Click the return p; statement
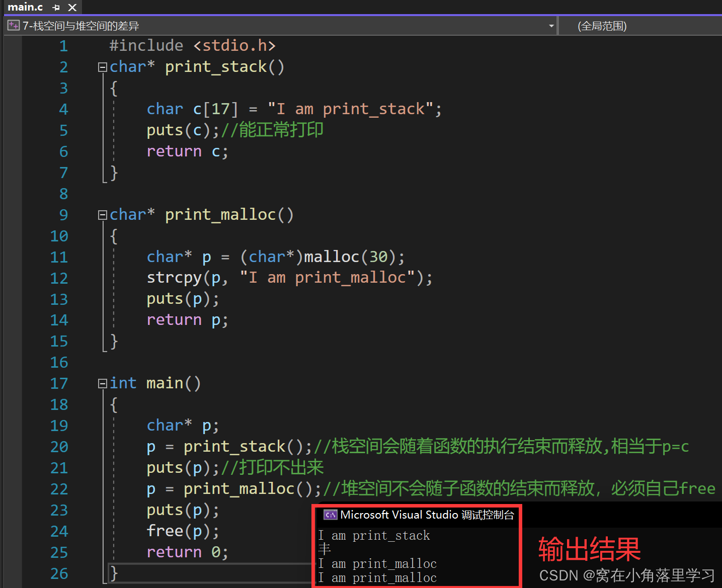 click(x=188, y=320)
